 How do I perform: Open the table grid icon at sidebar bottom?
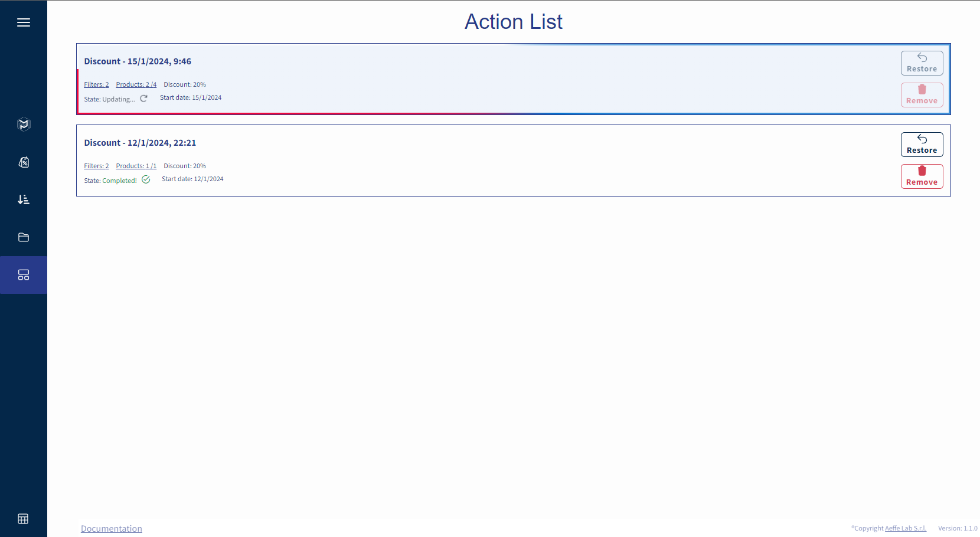tap(23, 519)
